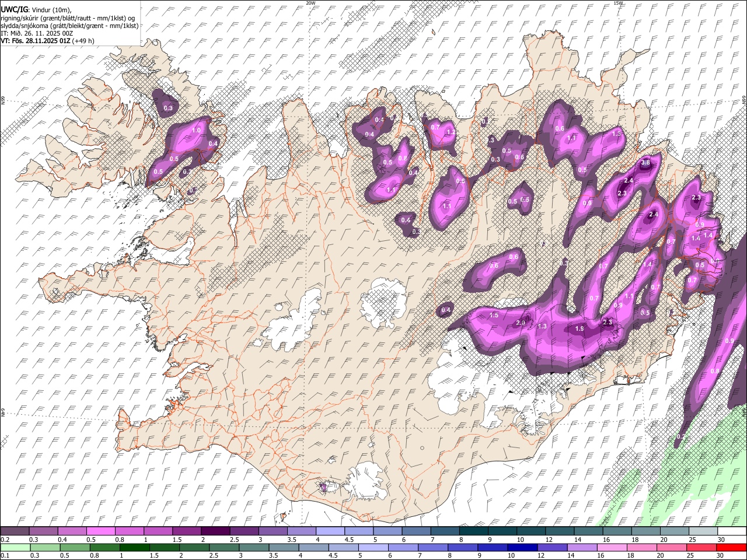This screenshot has width=747, height=560.
Task: Click the 20W longitude label
Action: (x=310, y=3)
